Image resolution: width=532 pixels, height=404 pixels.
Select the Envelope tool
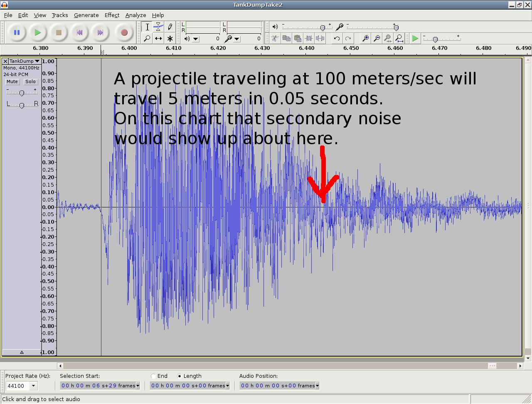158,27
